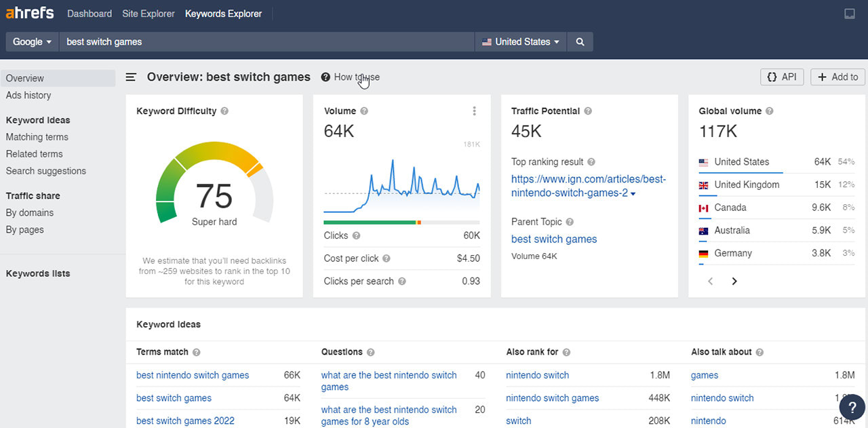Open the Google search engine dropdown
The image size is (868, 428).
31,41
